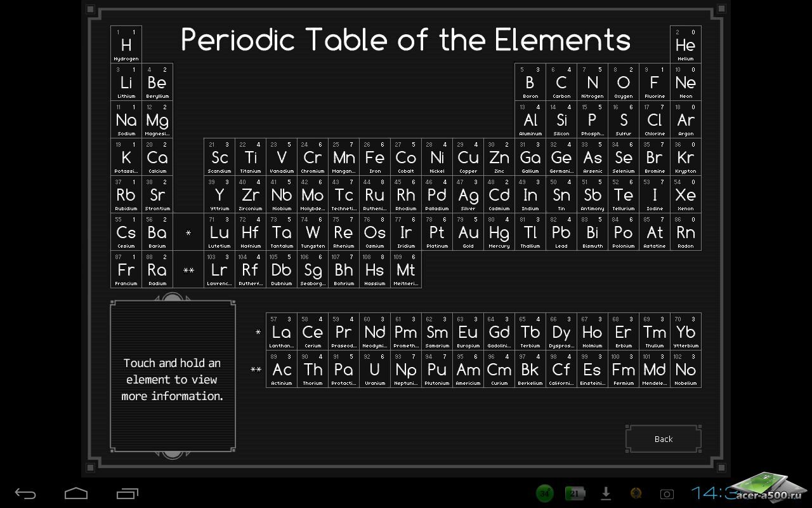Tap the Oxygen (O) element tile
Image resolution: width=812 pixels, height=508 pixels.
pyautogui.click(x=624, y=82)
